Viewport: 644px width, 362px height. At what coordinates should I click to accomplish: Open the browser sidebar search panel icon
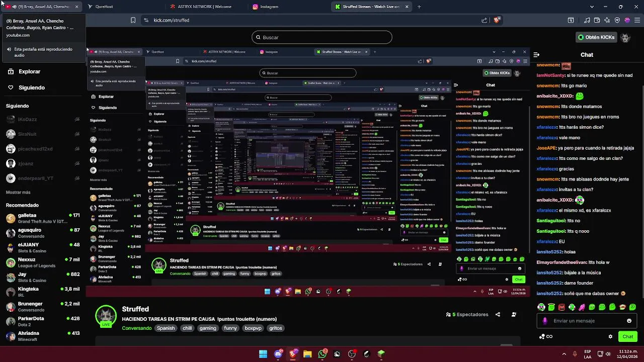[571, 20]
